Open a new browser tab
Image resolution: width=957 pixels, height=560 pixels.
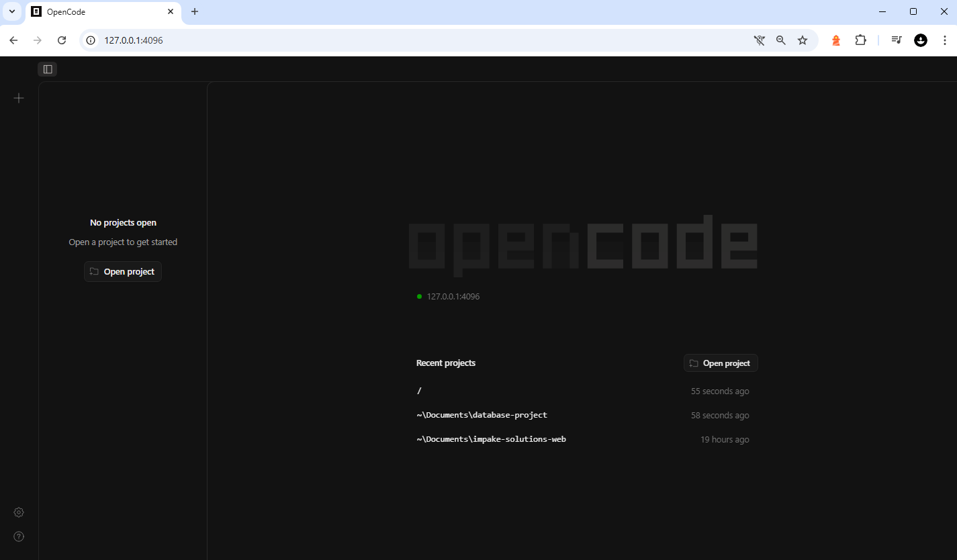tap(195, 11)
